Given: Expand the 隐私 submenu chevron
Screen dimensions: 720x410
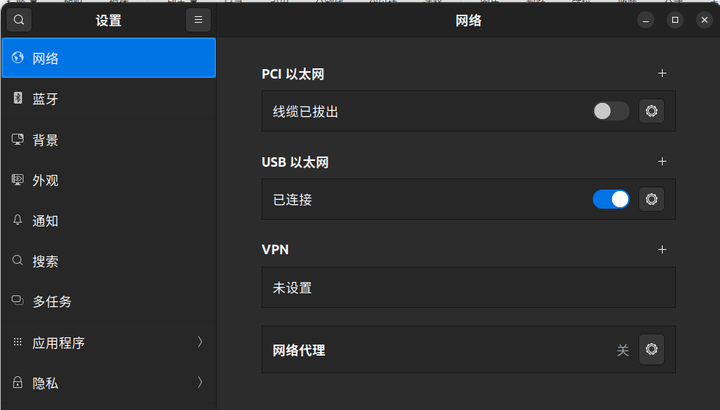Looking at the screenshot, I should click(199, 382).
